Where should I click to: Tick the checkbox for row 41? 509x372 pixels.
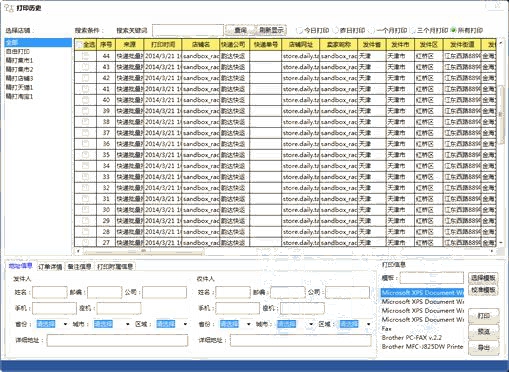click(x=85, y=89)
